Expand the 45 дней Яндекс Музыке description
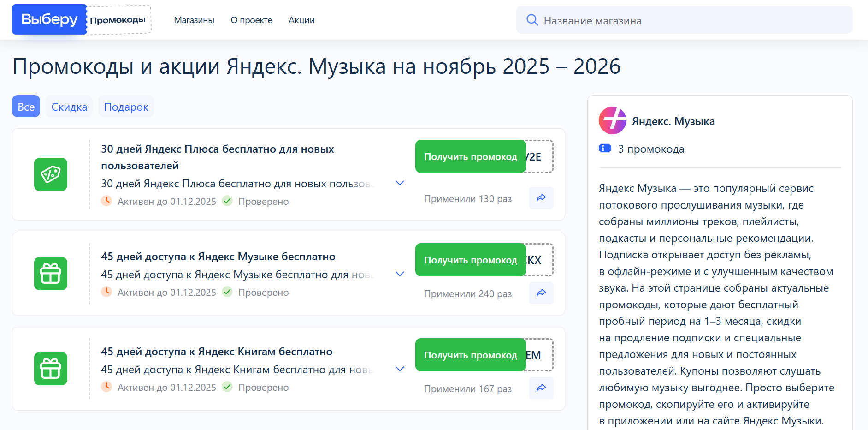The width and height of the screenshot is (868, 430). click(x=400, y=274)
